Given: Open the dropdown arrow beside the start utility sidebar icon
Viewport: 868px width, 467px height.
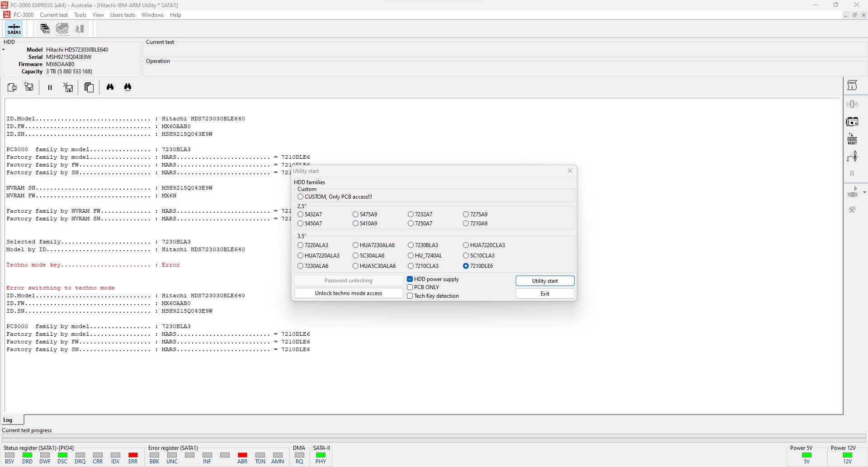Looking at the screenshot, I should click(864, 192).
